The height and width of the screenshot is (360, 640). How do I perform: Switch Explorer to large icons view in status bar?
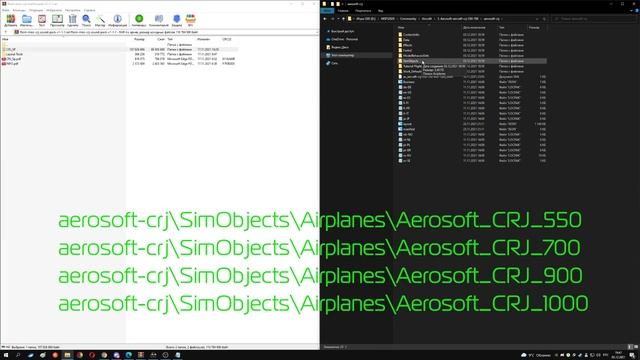click(636, 347)
